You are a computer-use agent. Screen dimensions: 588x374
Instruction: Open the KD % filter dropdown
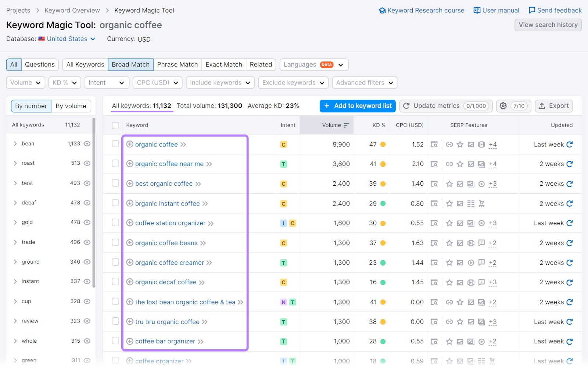coord(65,83)
